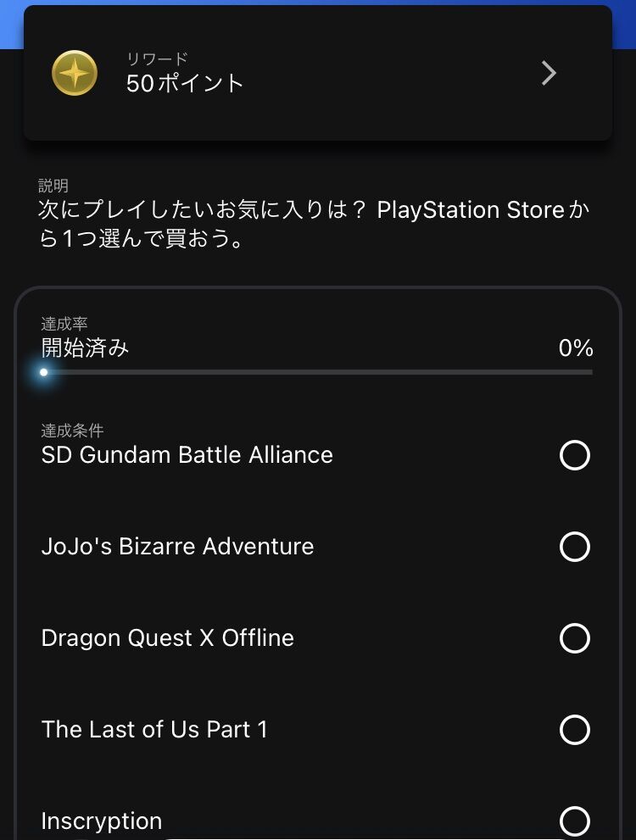Toggle the JoJo's Bizarre Adventure circle
Image resolution: width=636 pixels, height=840 pixels.
[x=574, y=547]
